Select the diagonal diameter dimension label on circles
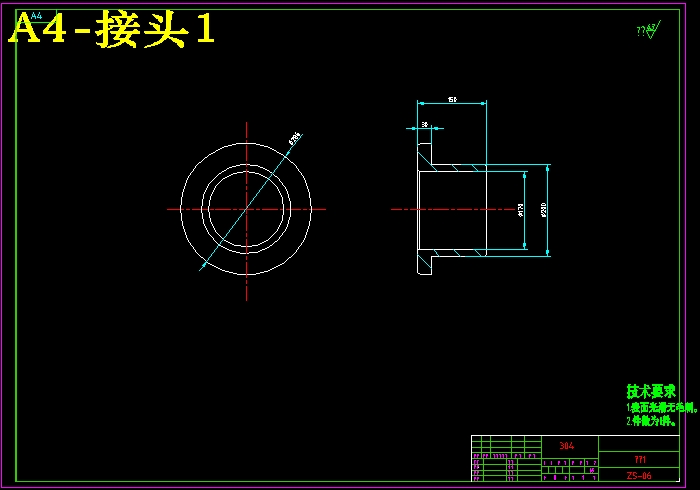This screenshot has width=700, height=490. (x=294, y=140)
